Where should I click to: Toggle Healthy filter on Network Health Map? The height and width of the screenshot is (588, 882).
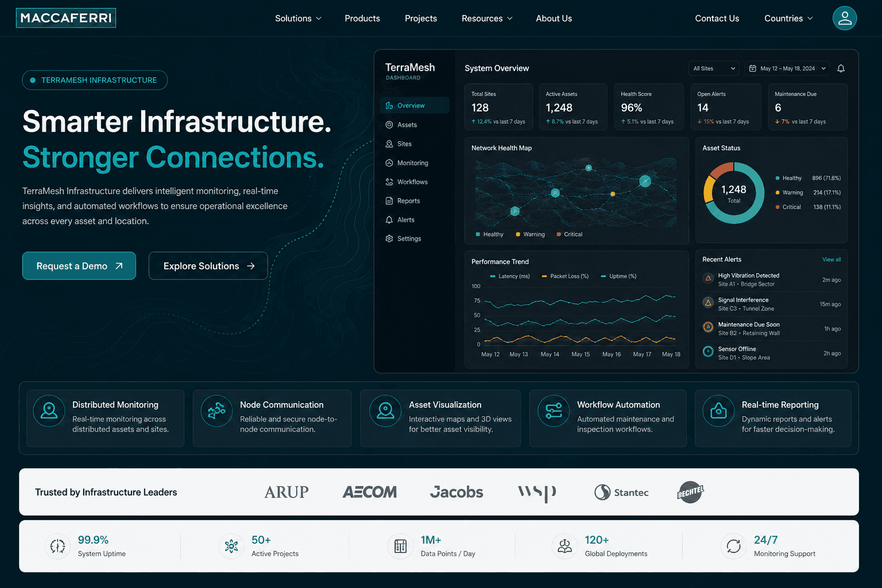(490, 234)
